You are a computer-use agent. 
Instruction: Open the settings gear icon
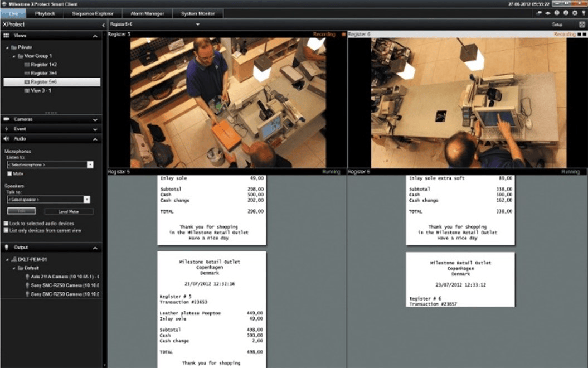click(574, 13)
